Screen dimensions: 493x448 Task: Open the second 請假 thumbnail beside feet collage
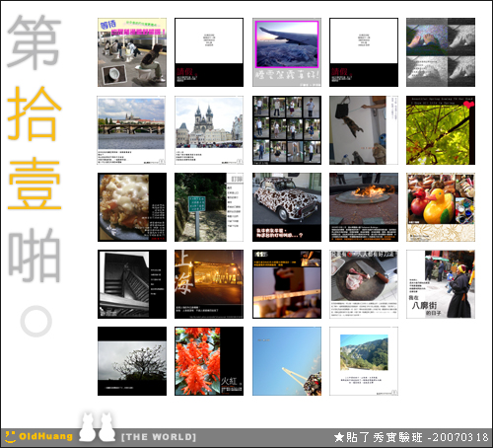click(x=364, y=52)
